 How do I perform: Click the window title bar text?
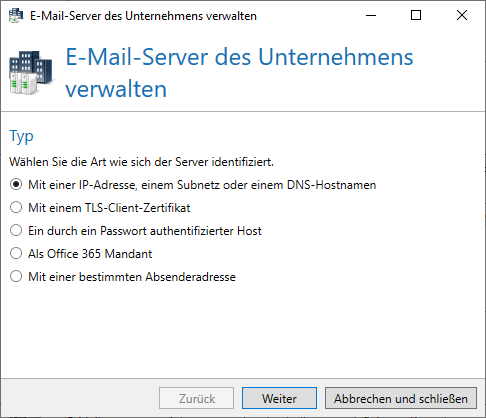click(x=143, y=16)
